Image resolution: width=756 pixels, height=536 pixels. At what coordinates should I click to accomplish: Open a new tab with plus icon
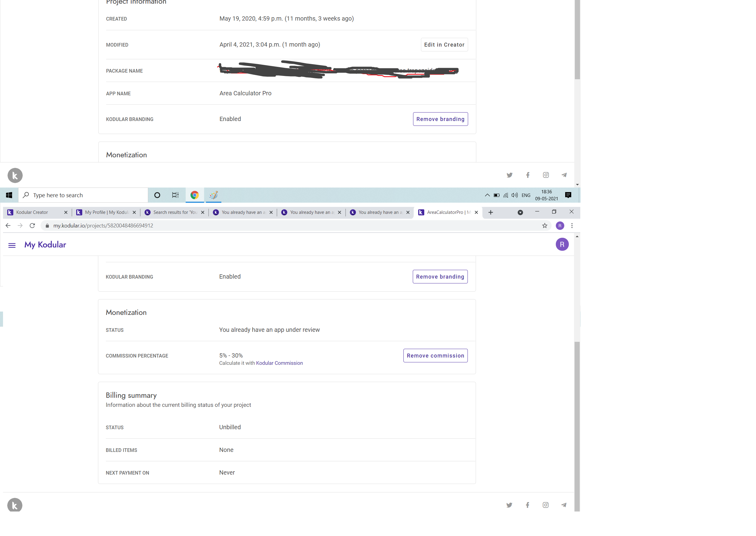(491, 213)
